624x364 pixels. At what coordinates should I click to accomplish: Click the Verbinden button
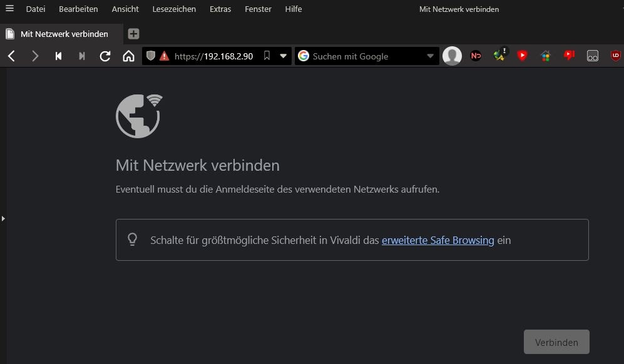(x=556, y=341)
